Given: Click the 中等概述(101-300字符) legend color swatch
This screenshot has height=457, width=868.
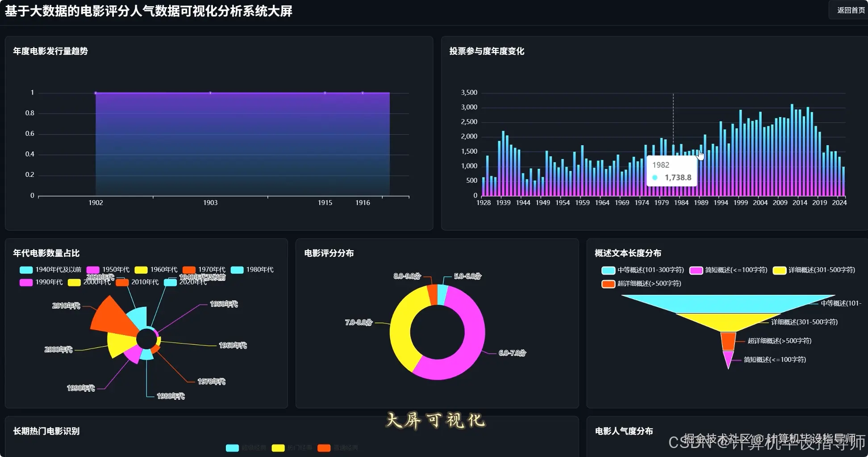Looking at the screenshot, I should point(607,270).
